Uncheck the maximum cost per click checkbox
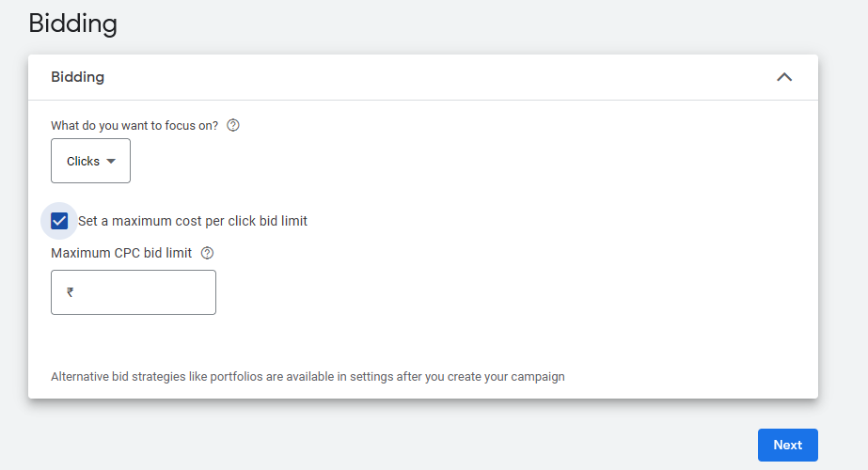868x470 pixels. [x=60, y=221]
